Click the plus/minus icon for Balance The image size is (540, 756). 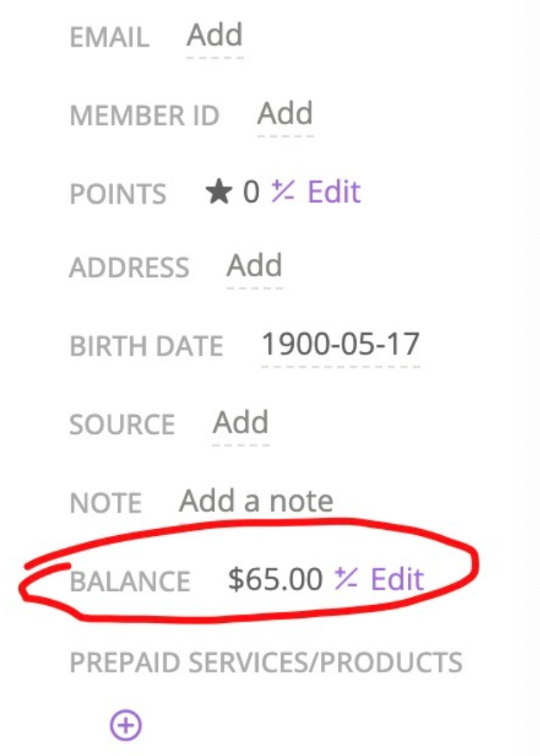point(347,578)
